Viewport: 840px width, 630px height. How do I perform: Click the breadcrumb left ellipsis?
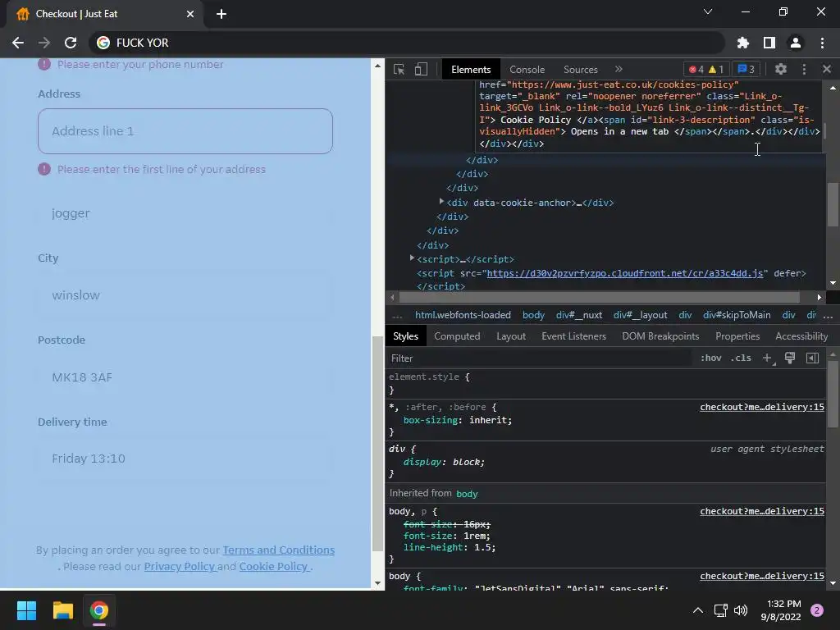(x=397, y=316)
